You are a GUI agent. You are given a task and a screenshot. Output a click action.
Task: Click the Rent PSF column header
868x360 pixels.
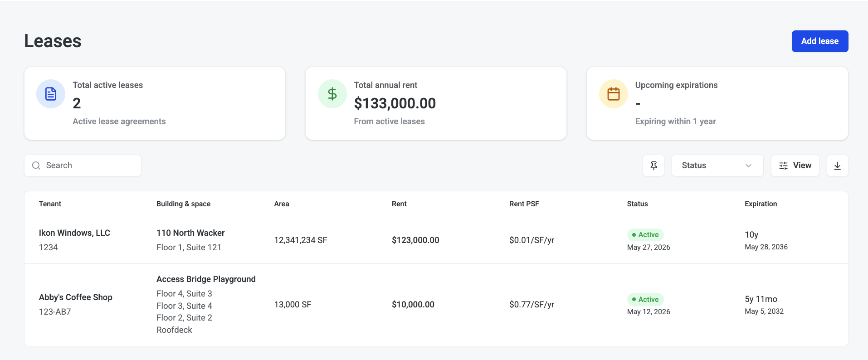point(524,204)
